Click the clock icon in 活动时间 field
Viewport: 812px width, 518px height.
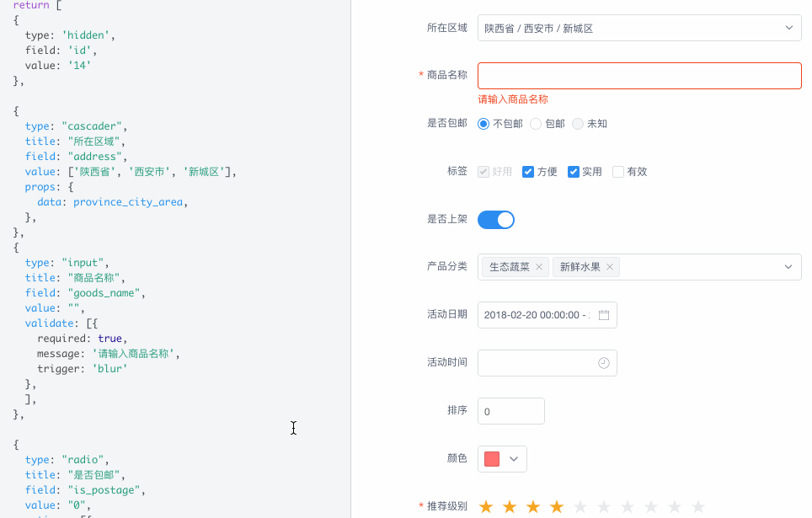tap(603, 361)
